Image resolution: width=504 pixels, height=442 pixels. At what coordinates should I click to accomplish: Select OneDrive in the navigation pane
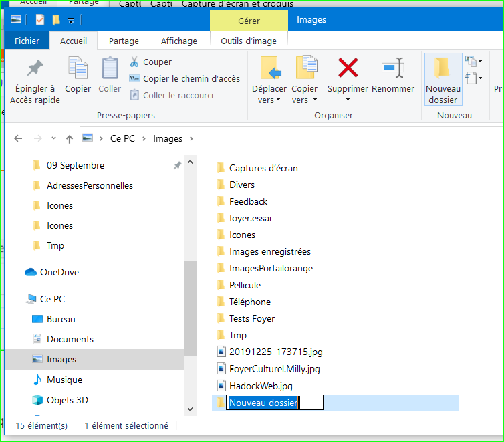[x=59, y=272]
